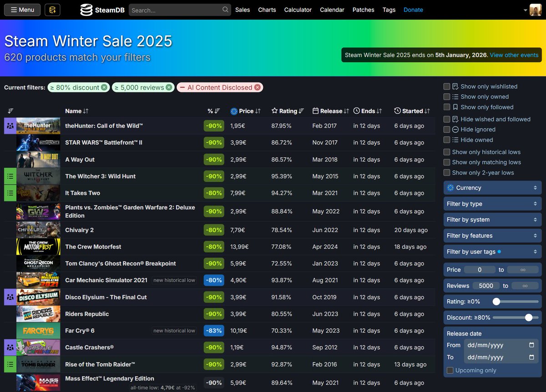Sort by the Started column header

click(412, 111)
